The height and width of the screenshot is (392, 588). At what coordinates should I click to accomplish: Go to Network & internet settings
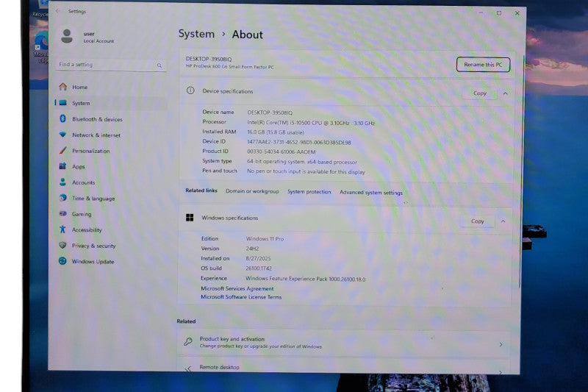(x=96, y=135)
